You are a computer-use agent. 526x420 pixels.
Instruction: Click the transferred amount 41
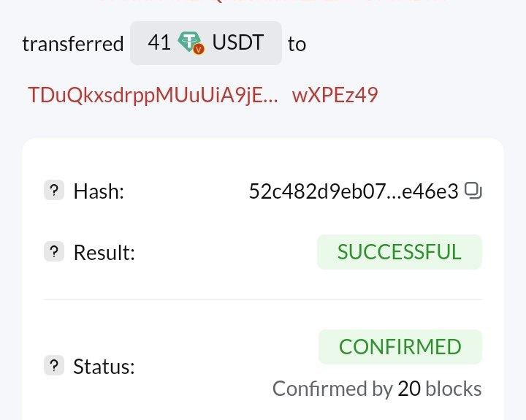click(x=159, y=43)
